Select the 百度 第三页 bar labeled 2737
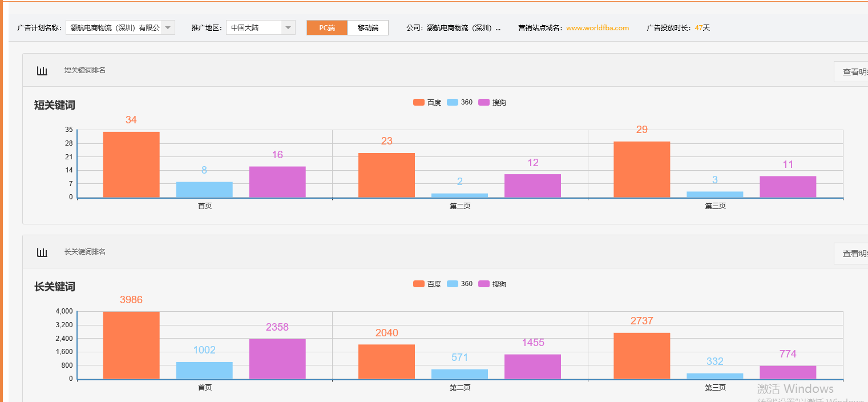Image resolution: width=868 pixels, height=402 pixels. point(641,356)
